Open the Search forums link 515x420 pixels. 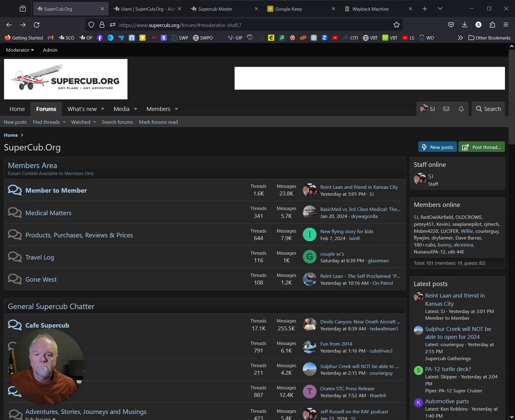117,122
